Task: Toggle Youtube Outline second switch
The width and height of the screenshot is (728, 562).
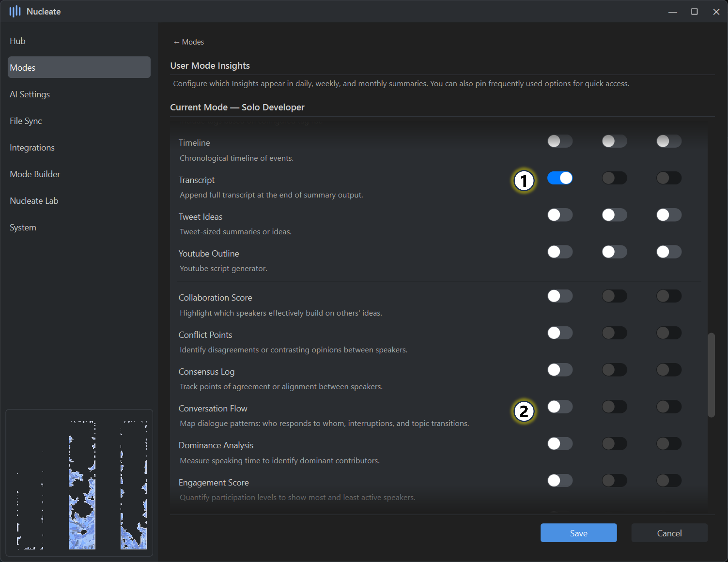Action: pyautogui.click(x=614, y=252)
